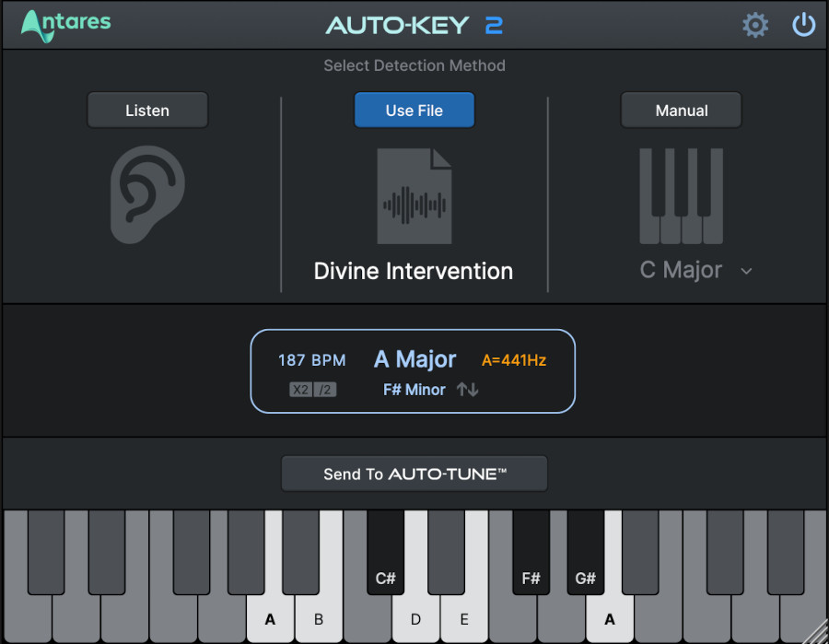The image size is (829, 644).
Task: Switch to the Manual detection tab
Action: coord(681,110)
